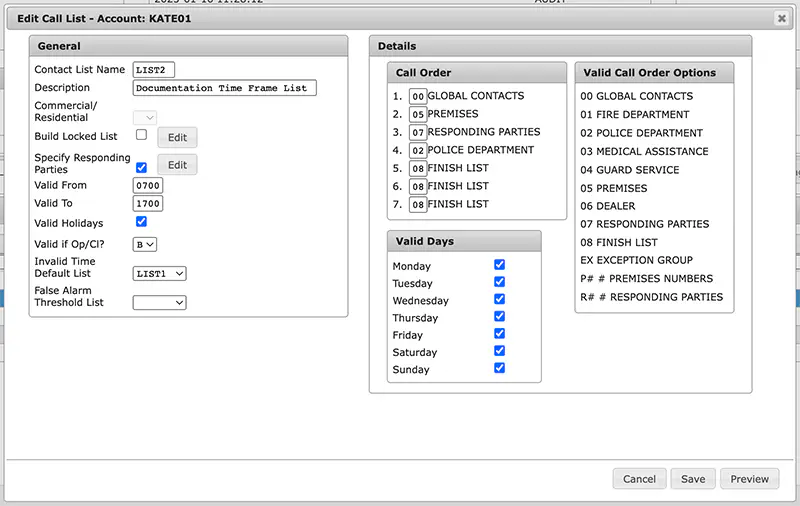The width and height of the screenshot is (800, 506).
Task: Click the Cancel button
Action: [639, 479]
